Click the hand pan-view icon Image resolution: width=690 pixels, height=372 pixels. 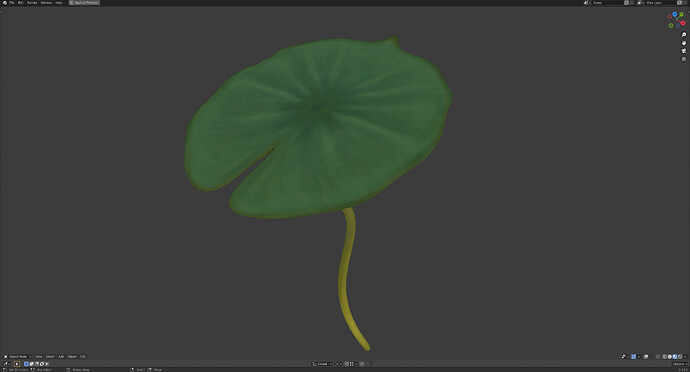pos(684,43)
